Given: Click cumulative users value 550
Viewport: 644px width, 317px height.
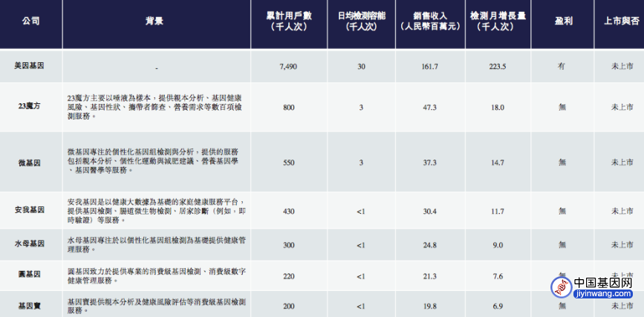Looking at the screenshot, I should coord(289,163).
